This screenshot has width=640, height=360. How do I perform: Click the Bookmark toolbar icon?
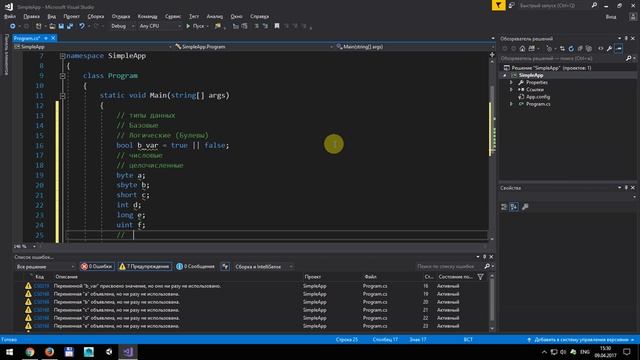point(277,26)
